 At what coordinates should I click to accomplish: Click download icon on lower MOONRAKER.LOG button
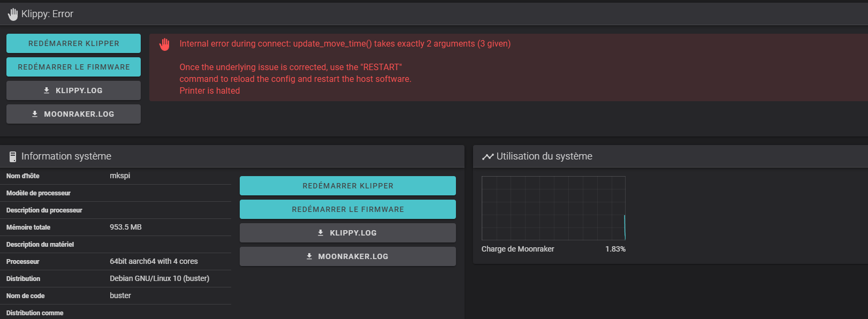tap(309, 256)
